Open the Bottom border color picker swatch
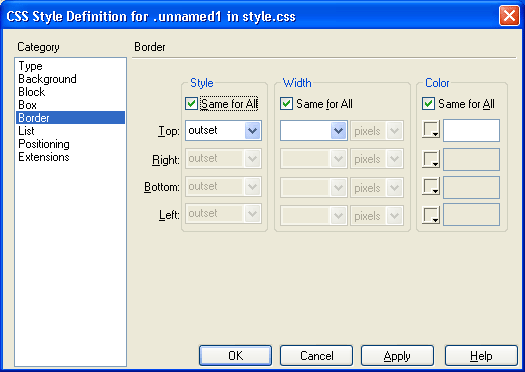Screen dimensions: 525x372 point(431,187)
